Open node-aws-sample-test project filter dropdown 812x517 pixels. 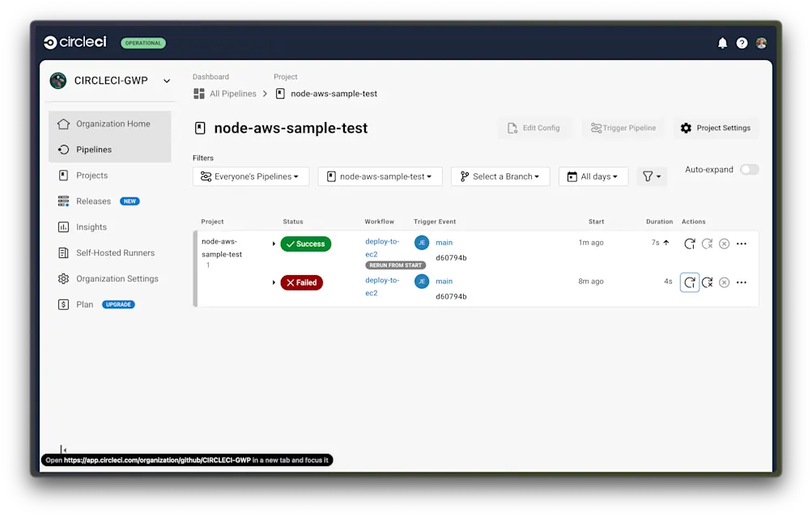click(380, 176)
